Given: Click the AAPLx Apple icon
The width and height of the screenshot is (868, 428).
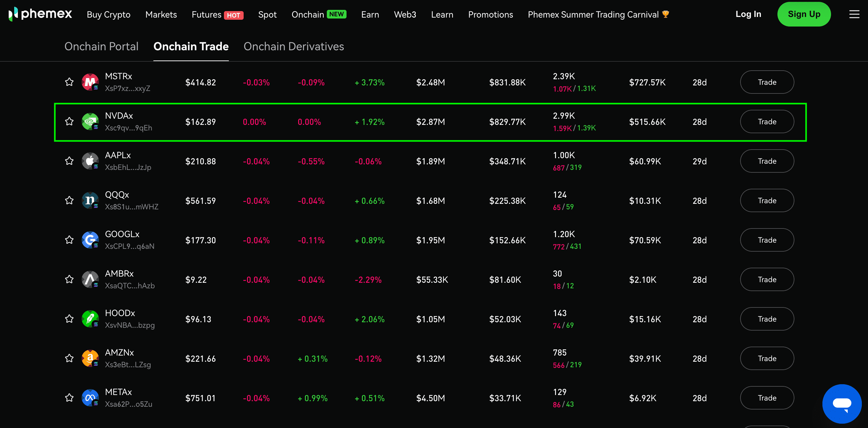Looking at the screenshot, I should coord(90,161).
